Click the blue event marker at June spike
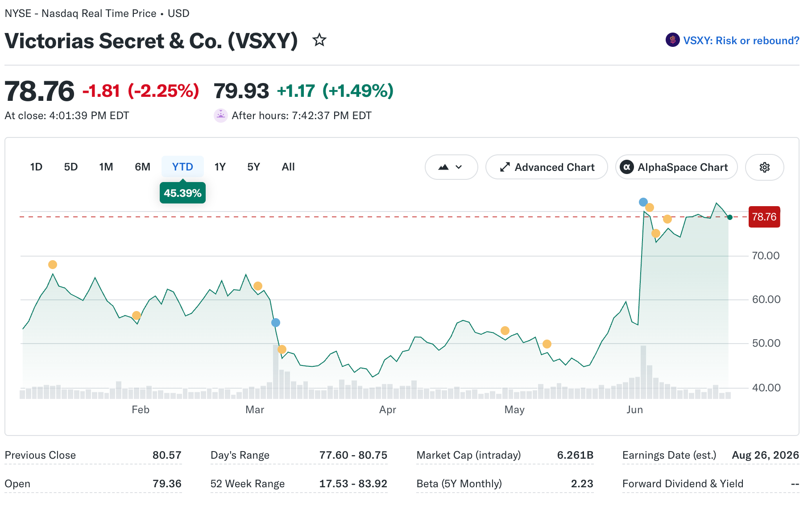The image size is (812, 506). (643, 202)
